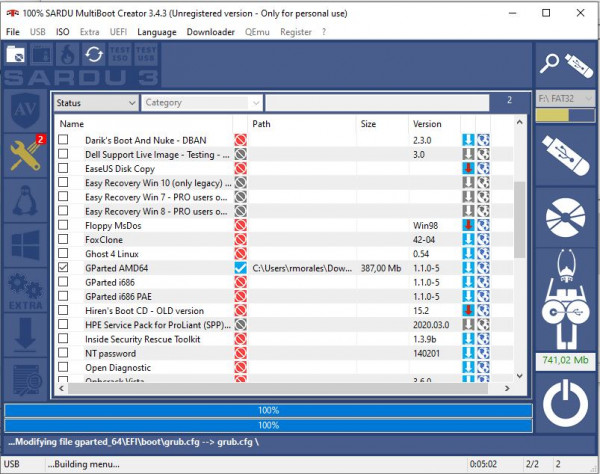The image size is (600, 474).
Task: Click the Test ISO toolbar icon
Action: coord(120,54)
